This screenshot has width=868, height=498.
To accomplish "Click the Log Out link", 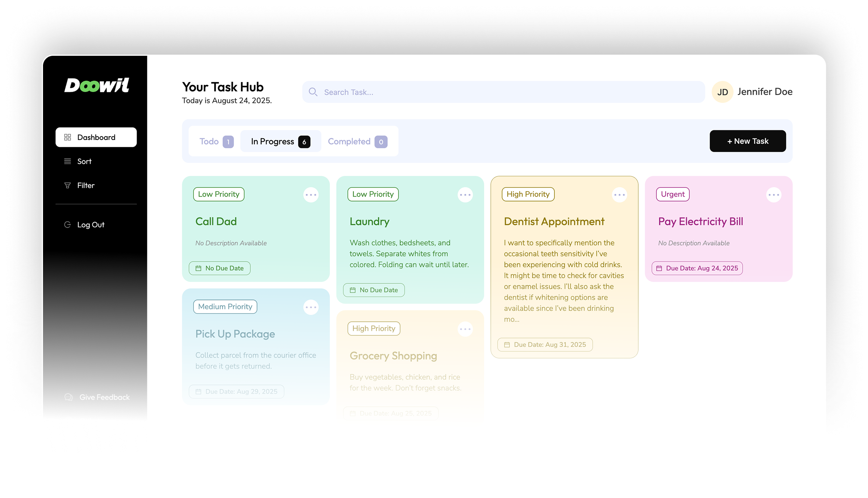I will [91, 225].
